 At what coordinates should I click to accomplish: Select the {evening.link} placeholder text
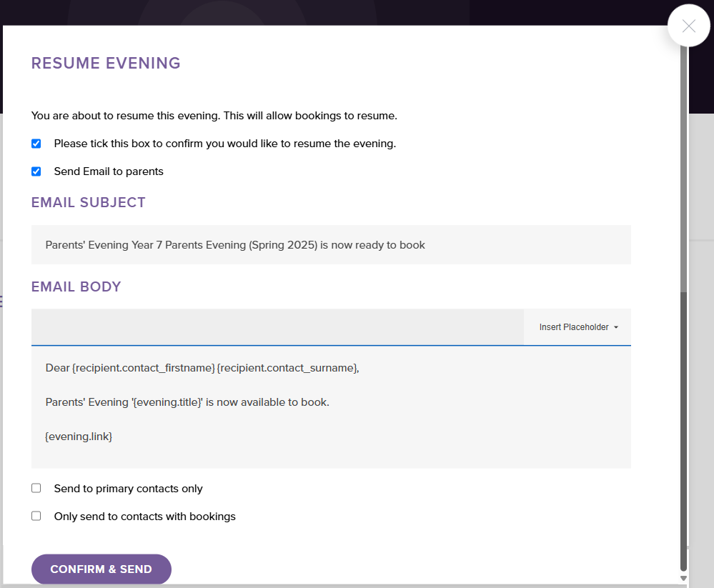pyautogui.click(x=79, y=436)
